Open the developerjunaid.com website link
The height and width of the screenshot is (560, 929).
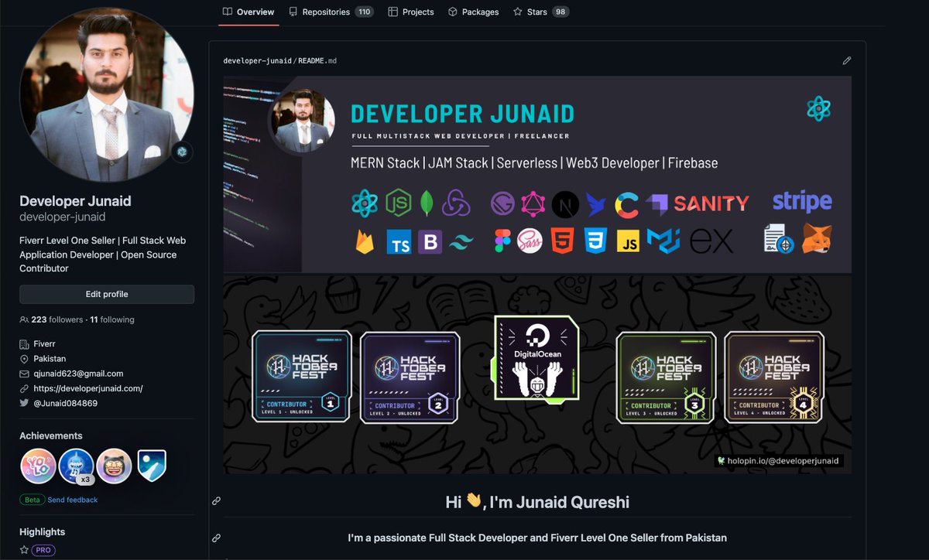(x=87, y=389)
